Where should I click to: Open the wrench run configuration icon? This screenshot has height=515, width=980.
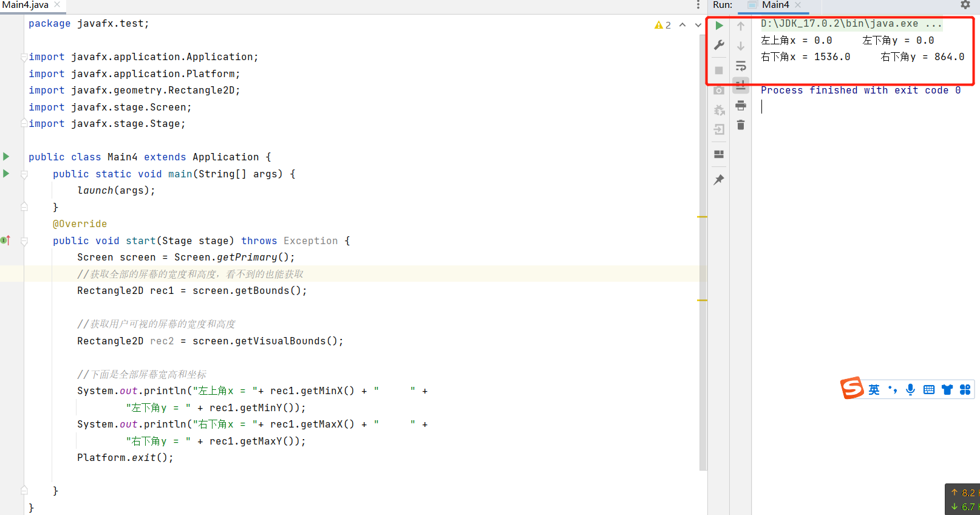click(x=719, y=45)
